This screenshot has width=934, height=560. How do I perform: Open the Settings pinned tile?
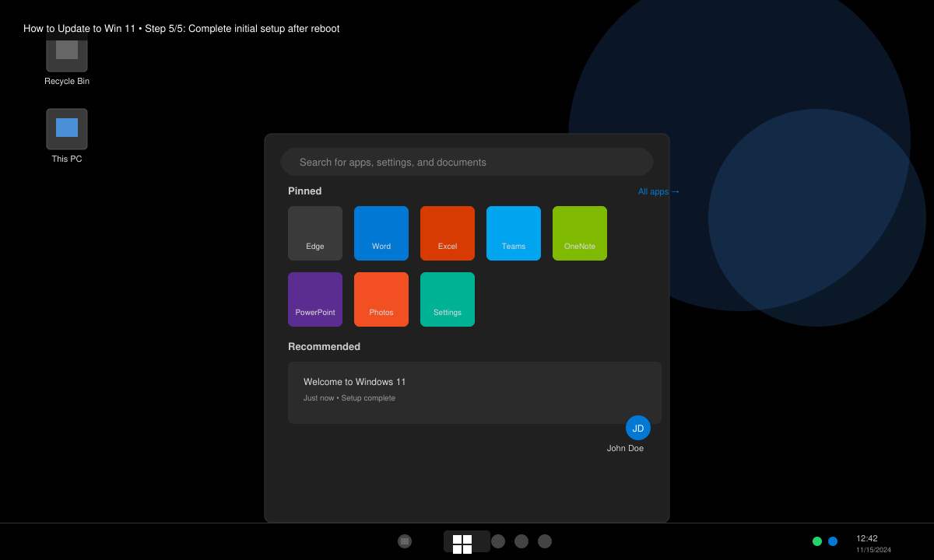[448, 299]
